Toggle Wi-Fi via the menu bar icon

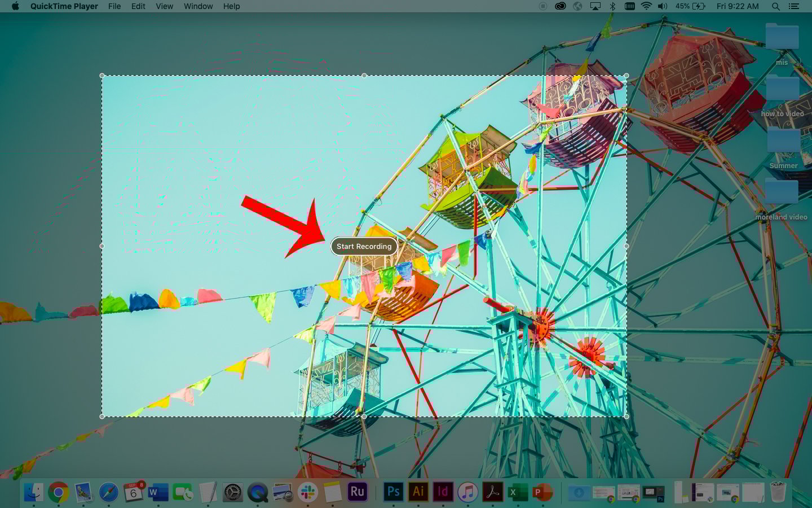tap(646, 6)
